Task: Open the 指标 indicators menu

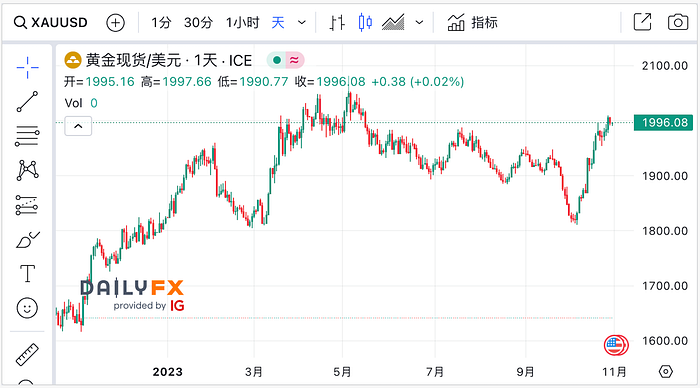Action: click(x=472, y=22)
